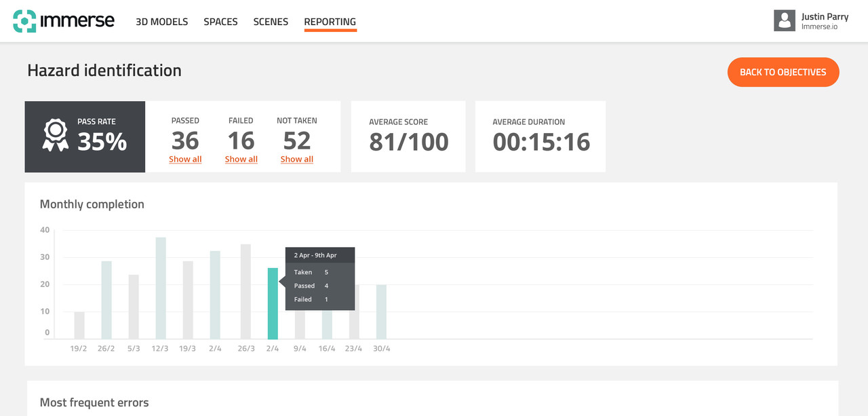
Task: Click the pass rate ribbon badge icon
Action: (x=55, y=136)
